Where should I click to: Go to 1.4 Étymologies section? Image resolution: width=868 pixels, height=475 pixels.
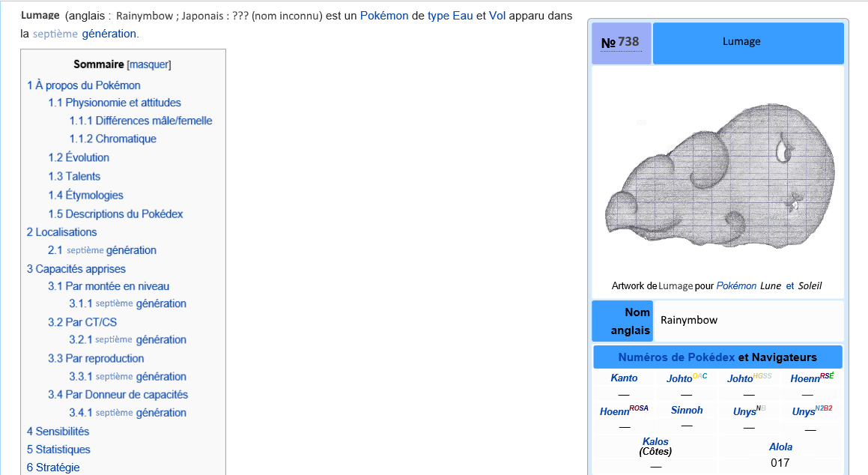click(85, 195)
